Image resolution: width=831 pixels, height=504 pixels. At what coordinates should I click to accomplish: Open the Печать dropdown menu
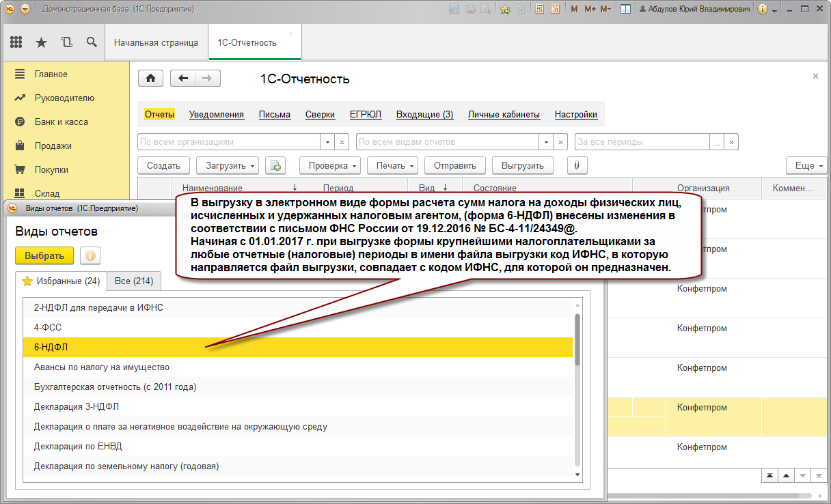pos(392,165)
